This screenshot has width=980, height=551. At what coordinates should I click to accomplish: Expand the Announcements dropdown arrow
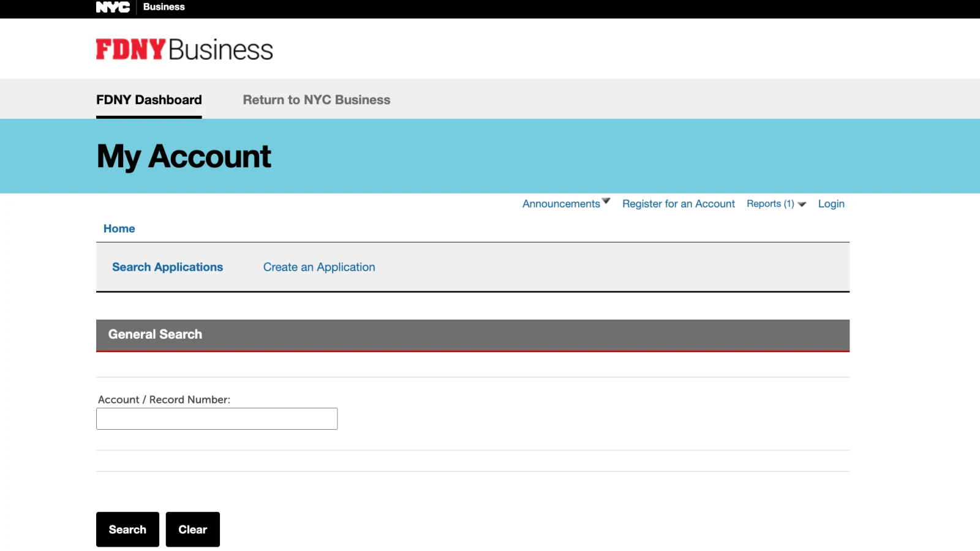(606, 201)
